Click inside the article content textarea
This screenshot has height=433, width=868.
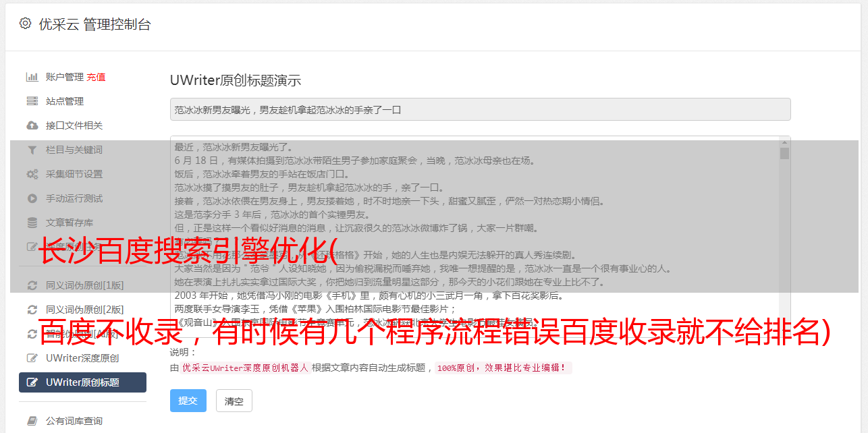tap(474, 237)
